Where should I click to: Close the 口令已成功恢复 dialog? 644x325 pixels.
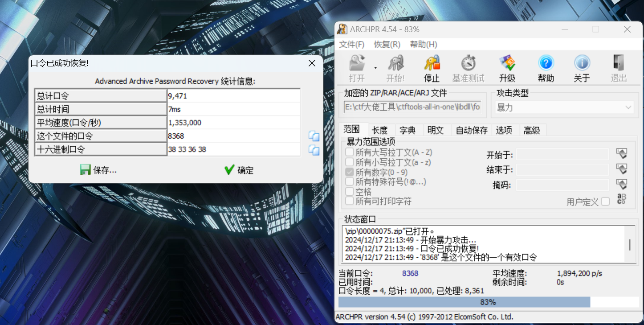312,63
